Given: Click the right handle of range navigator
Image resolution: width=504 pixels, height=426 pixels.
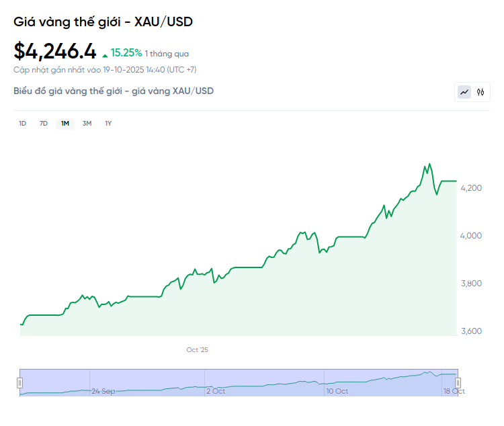Looking at the screenshot, I should point(458,382).
